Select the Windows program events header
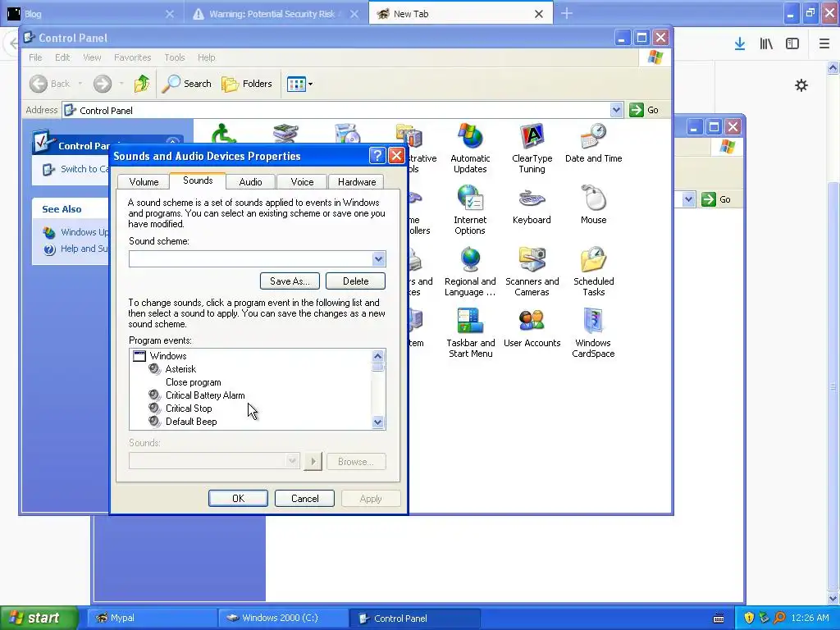 point(167,356)
